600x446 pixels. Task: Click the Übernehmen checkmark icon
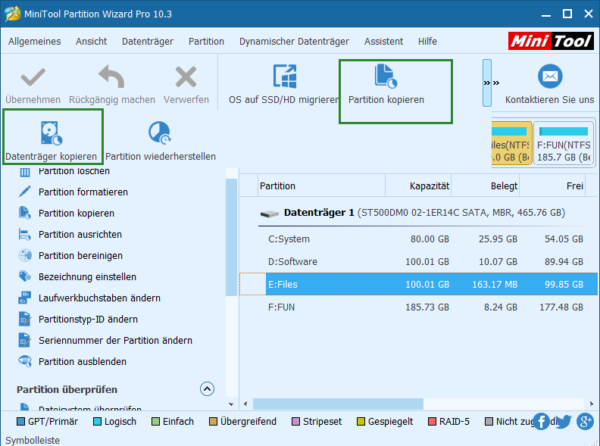[x=33, y=77]
